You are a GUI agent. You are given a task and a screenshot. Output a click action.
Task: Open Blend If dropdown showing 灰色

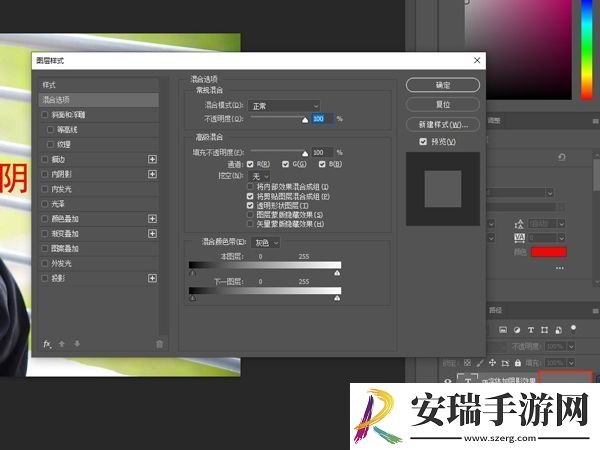pyautogui.click(x=266, y=243)
